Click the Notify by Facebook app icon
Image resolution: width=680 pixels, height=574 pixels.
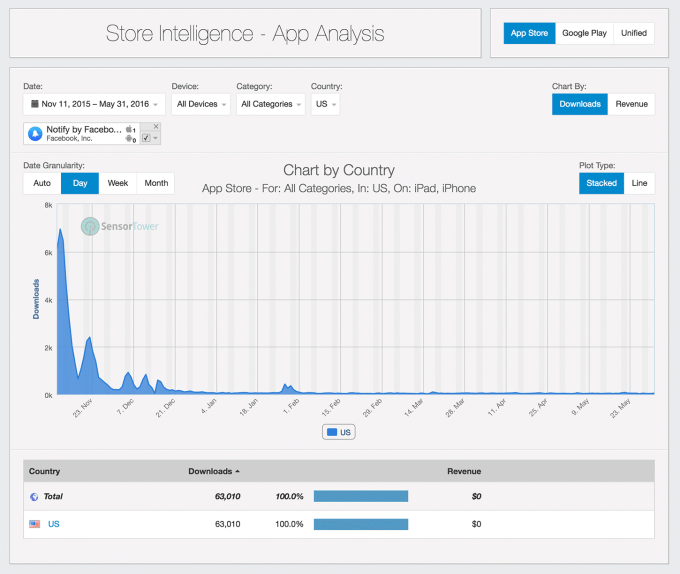point(35,134)
